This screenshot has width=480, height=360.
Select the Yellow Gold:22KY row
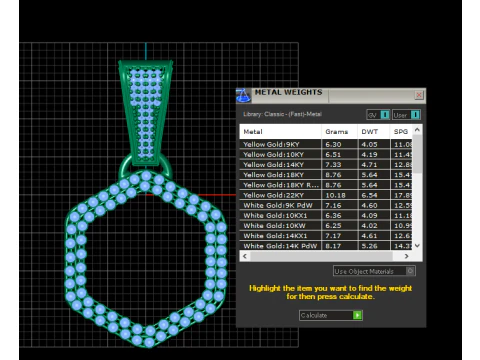point(326,195)
